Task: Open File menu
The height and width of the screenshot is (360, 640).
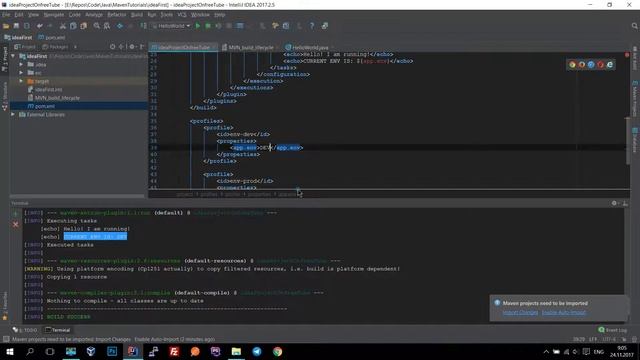Action: coord(6,15)
